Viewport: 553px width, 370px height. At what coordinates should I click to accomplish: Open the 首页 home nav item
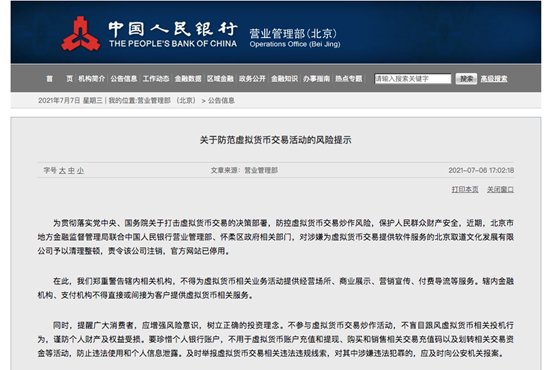59,79
